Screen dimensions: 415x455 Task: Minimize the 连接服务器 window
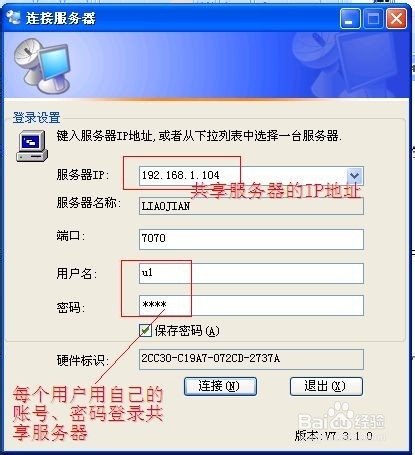[350, 18]
